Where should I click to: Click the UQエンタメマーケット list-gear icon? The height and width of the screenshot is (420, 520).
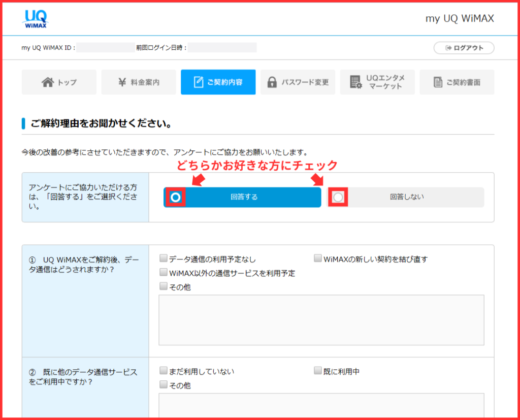click(x=356, y=82)
